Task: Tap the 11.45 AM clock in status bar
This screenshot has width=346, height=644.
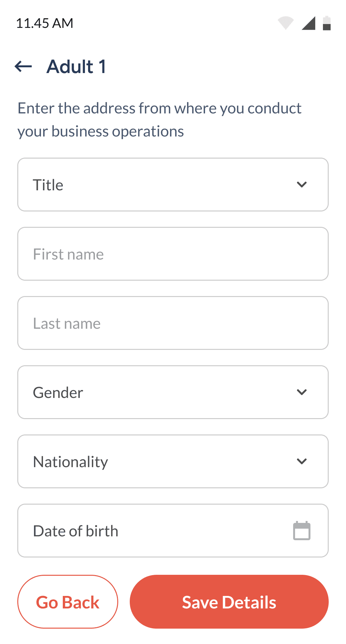Action: tap(45, 23)
